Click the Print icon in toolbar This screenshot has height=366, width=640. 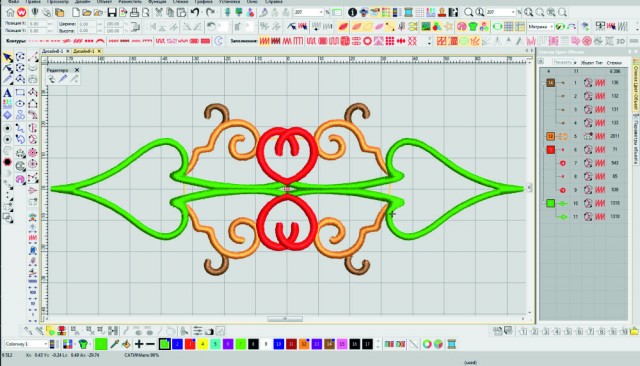(134, 13)
